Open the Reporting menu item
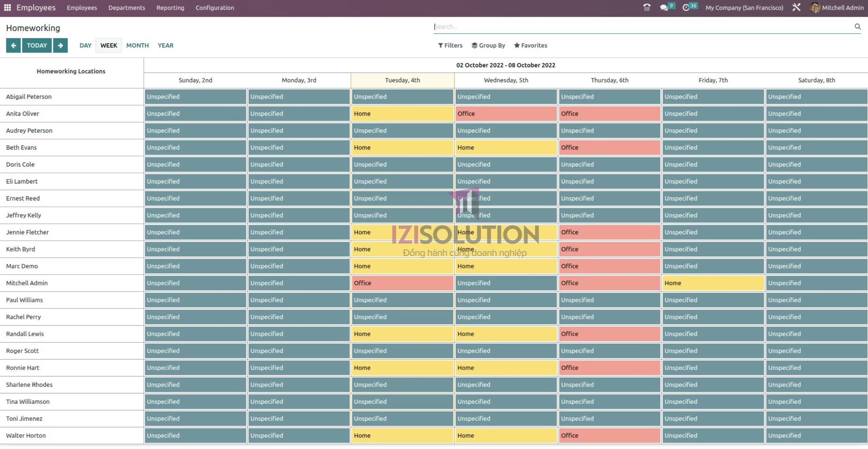 click(x=170, y=7)
